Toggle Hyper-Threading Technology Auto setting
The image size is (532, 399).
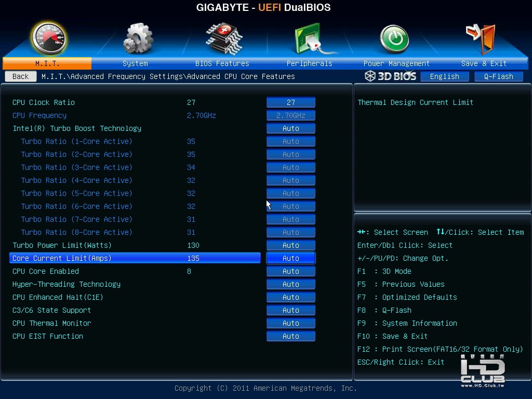tap(291, 284)
